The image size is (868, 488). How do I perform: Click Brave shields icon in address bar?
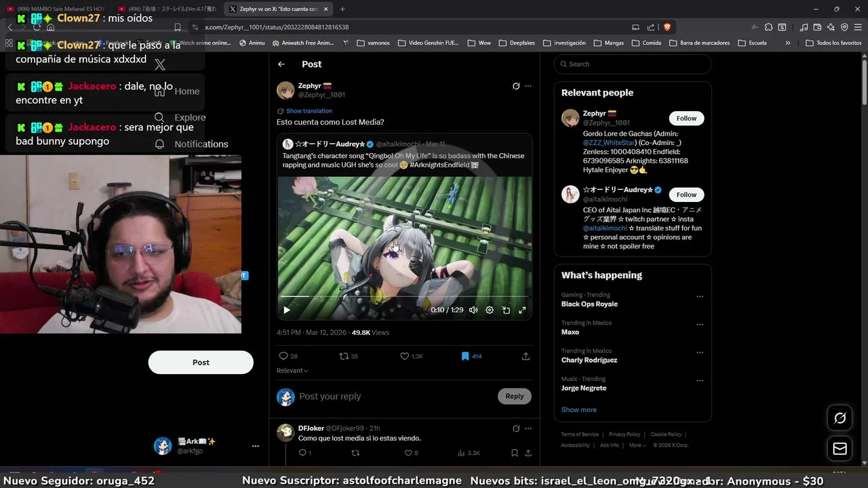tap(667, 27)
